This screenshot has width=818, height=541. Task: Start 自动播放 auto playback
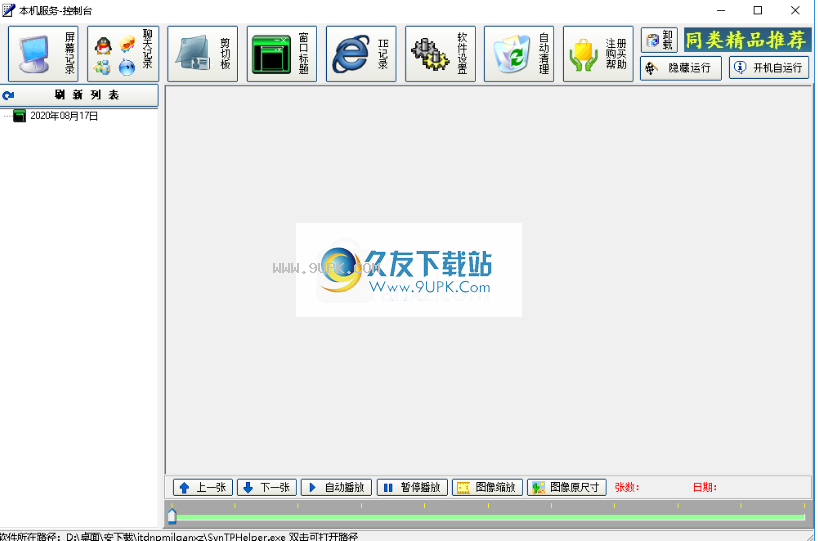pyautogui.click(x=336, y=487)
